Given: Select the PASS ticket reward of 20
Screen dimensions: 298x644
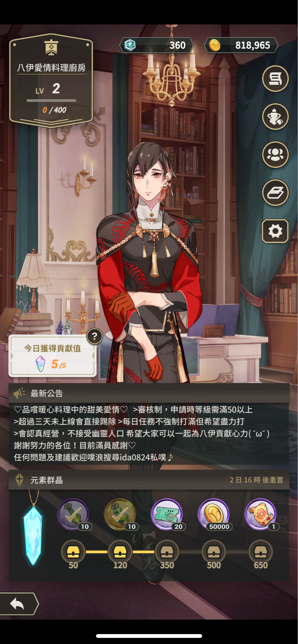Looking at the screenshot, I should point(167,514).
